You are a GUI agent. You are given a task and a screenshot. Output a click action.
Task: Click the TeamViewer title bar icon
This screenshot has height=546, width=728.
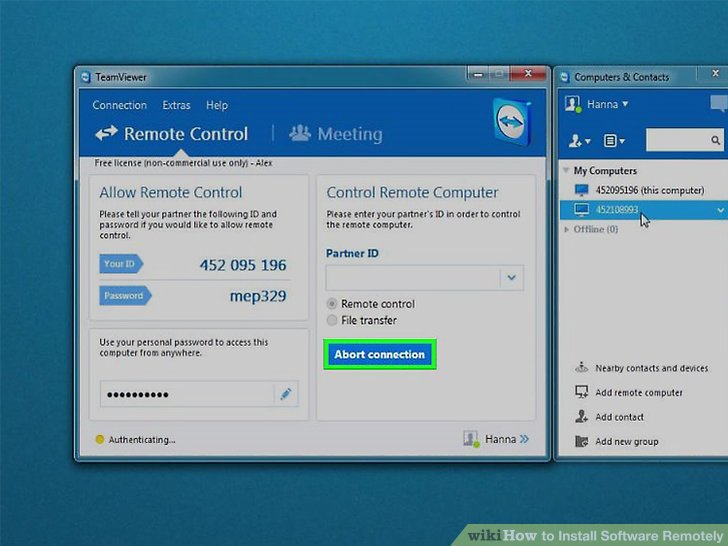coord(85,77)
